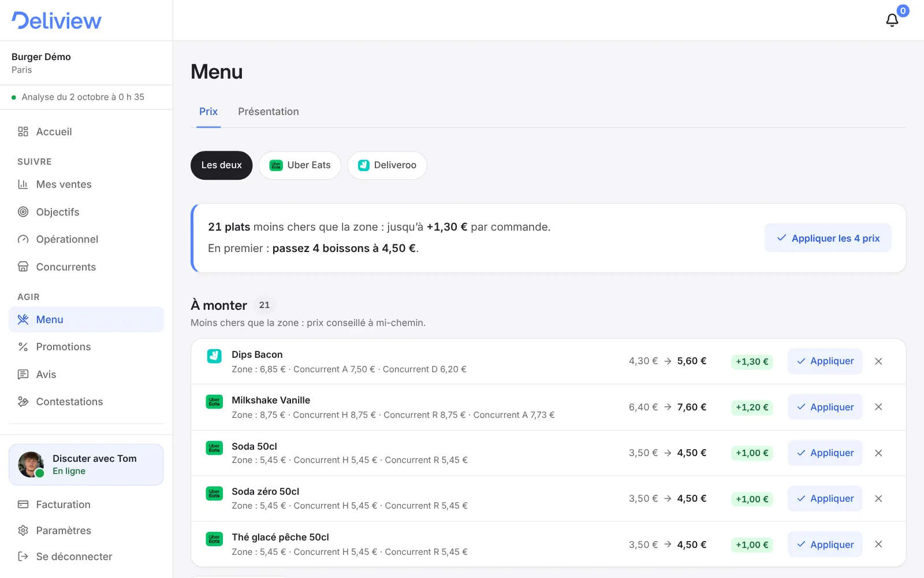Click the Se déconnecter logout icon
Viewport: 924px width, 578px height.
[23, 557]
